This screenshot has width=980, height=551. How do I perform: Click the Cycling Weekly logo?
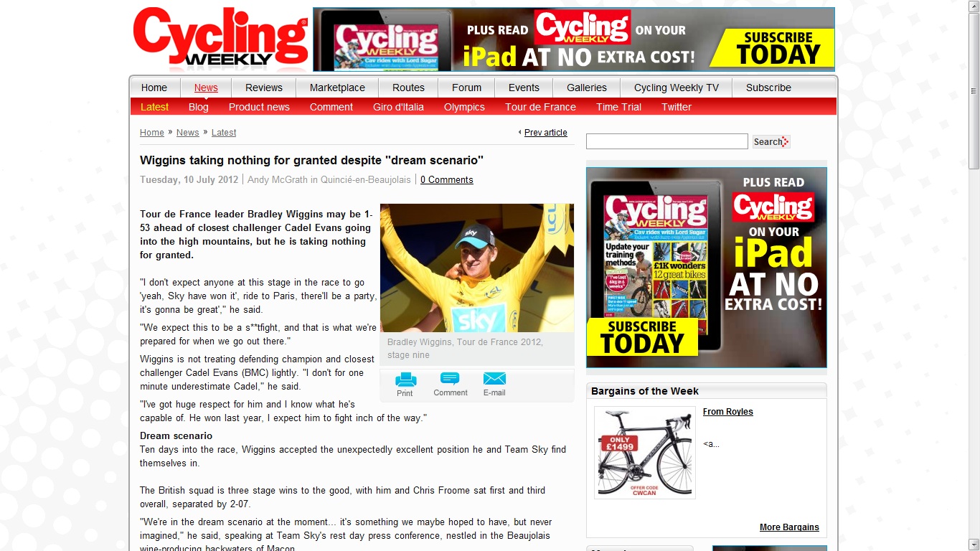(x=220, y=38)
